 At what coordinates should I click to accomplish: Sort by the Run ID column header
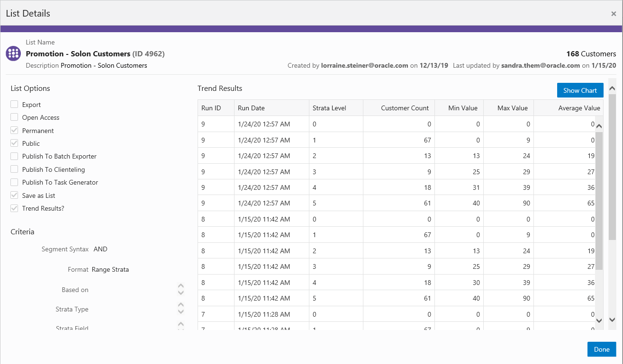tap(216, 108)
